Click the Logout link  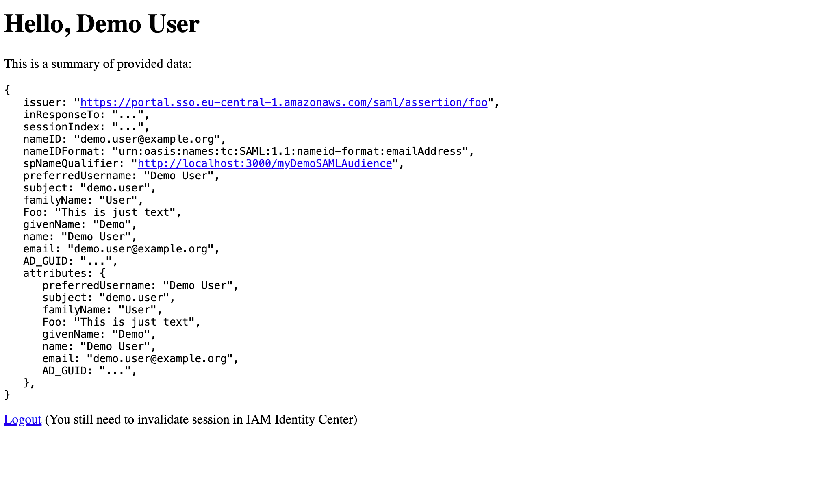tap(22, 419)
